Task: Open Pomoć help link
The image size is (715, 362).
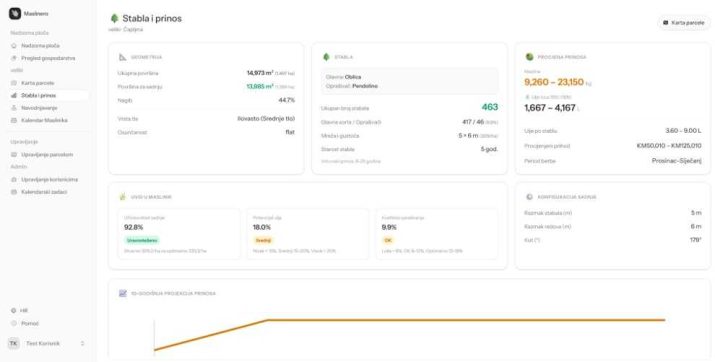Action: [30, 323]
